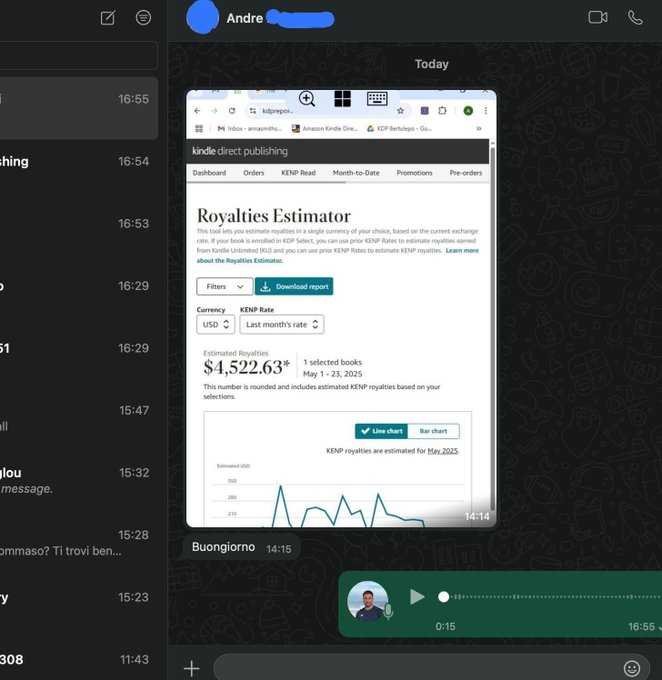Image resolution: width=662 pixels, height=680 pixels.
Task: Open the chat dated 15:32
Action: pyautogui.click(x=79, y=481)
